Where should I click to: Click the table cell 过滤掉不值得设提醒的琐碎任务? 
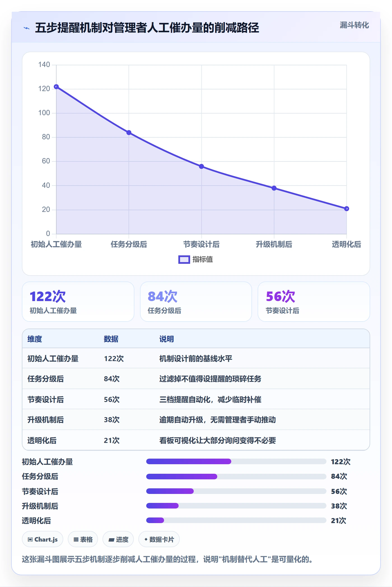pyautogui.click(x=210, y=379)
